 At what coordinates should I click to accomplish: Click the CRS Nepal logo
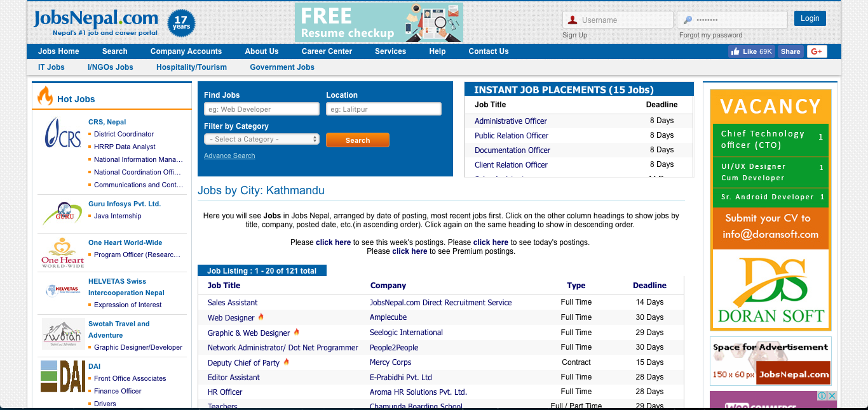coord(62,133)
